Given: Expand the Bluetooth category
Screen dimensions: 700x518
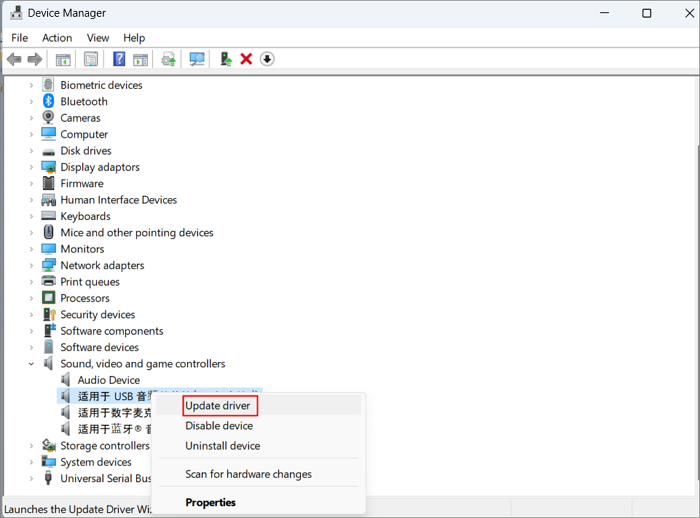Looking at the screenshot, I should 31,101.
